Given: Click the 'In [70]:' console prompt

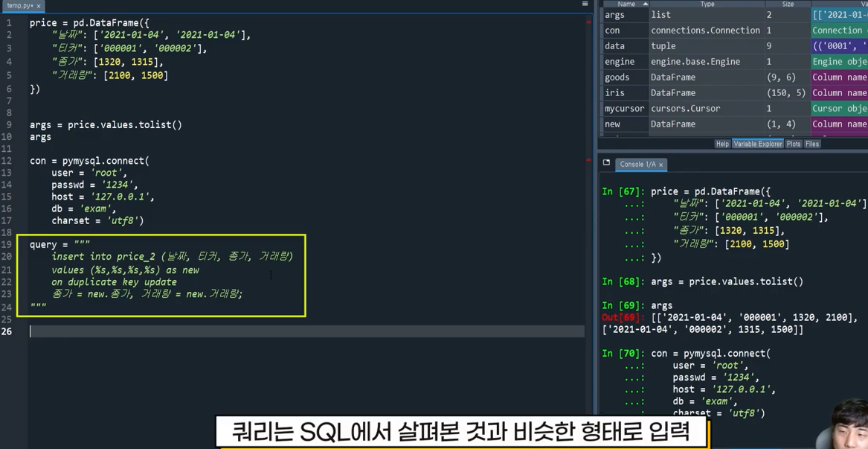Looking at the screenshot, I should point(624,353).
